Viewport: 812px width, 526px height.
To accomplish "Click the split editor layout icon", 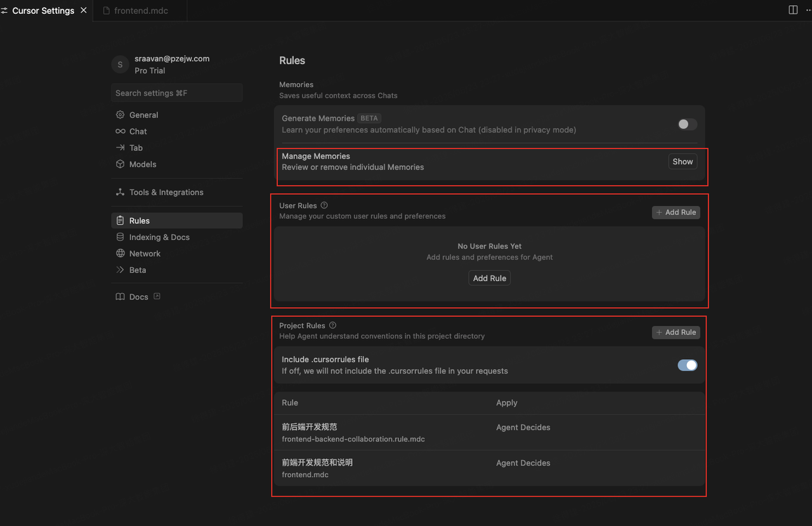I will tap(793, 10).
